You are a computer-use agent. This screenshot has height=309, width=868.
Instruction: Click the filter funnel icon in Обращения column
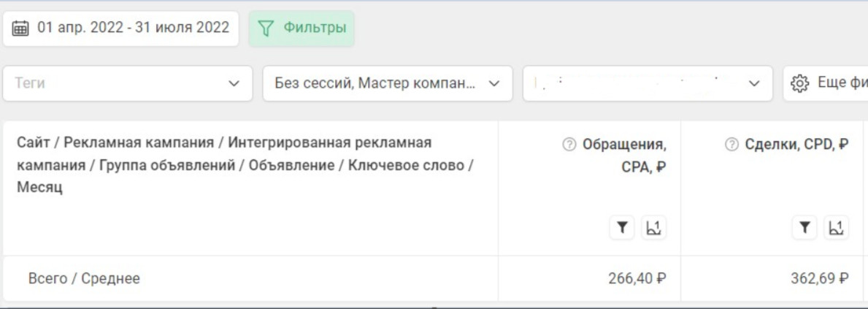click(x=622, y=229)
